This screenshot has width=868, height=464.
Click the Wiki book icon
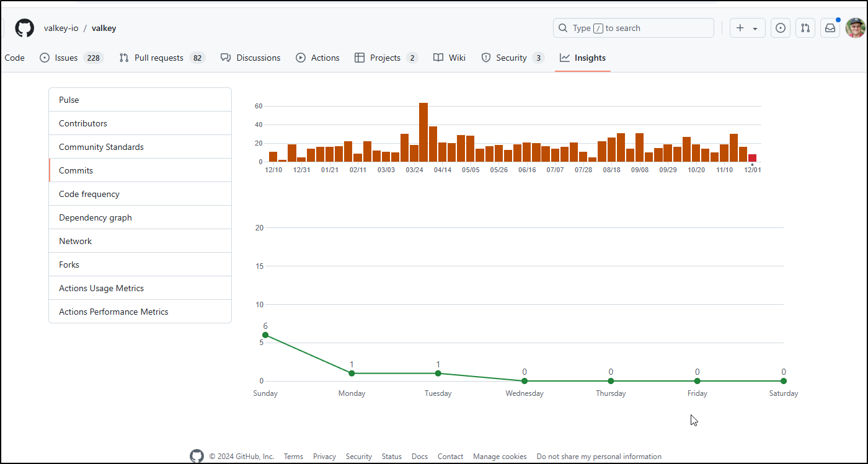[x=438, y=58]
